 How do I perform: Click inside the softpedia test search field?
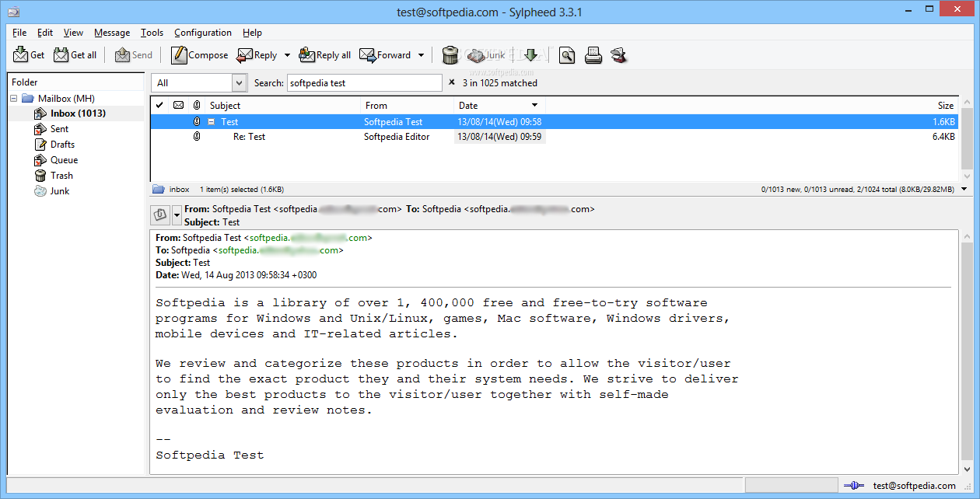pyautogui.click(x=364, y=83)
